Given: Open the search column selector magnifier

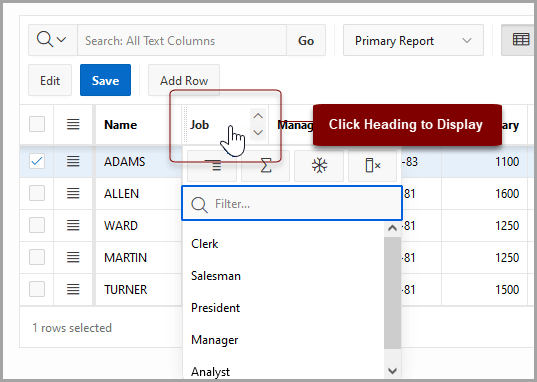Looking at the screenshot, I should (x=52, y=40).
